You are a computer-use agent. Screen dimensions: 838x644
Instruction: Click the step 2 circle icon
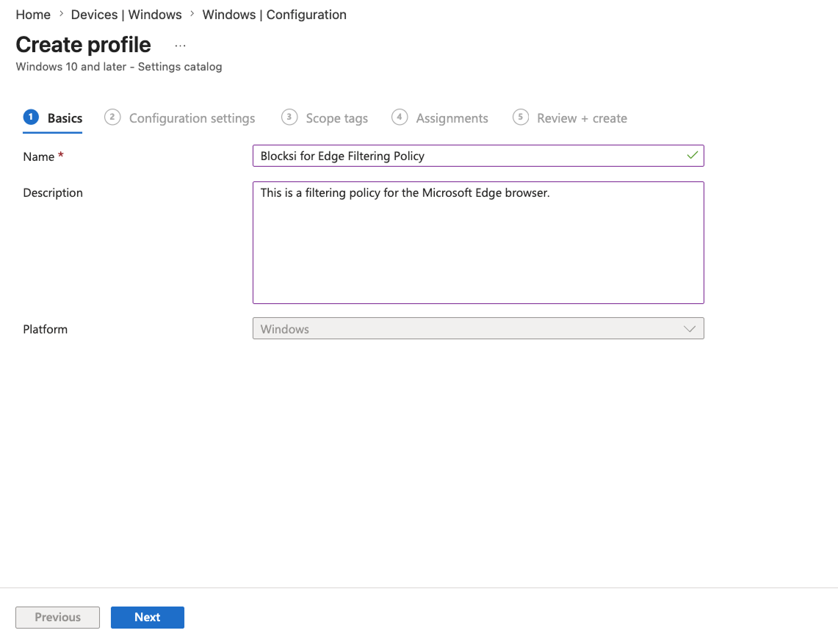pos(112,117)
